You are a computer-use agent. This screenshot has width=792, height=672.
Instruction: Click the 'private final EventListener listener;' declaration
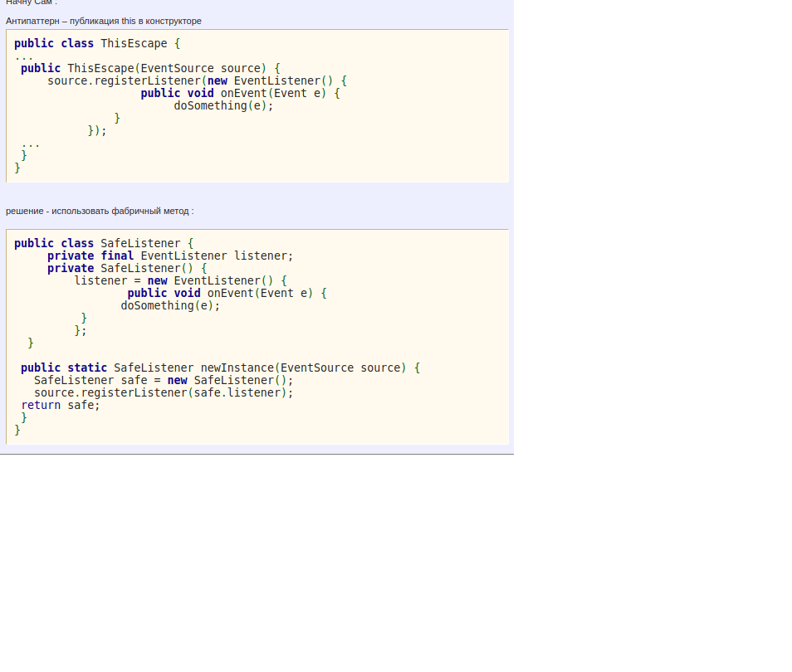170,256
